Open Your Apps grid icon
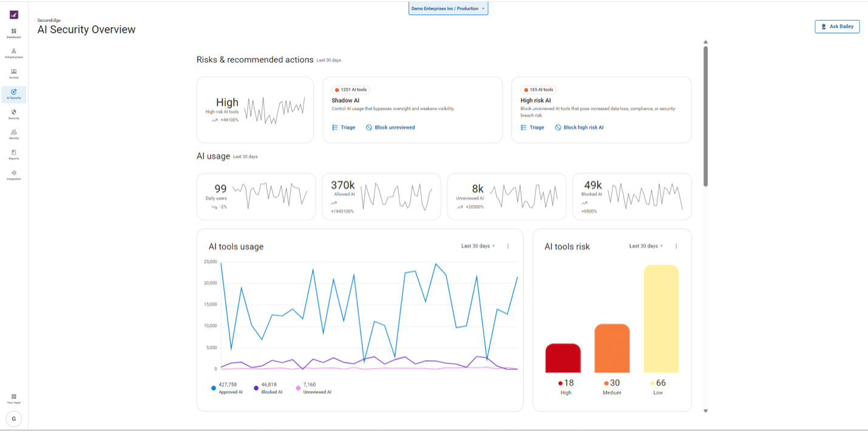868x432 pixels. (14, 399)
